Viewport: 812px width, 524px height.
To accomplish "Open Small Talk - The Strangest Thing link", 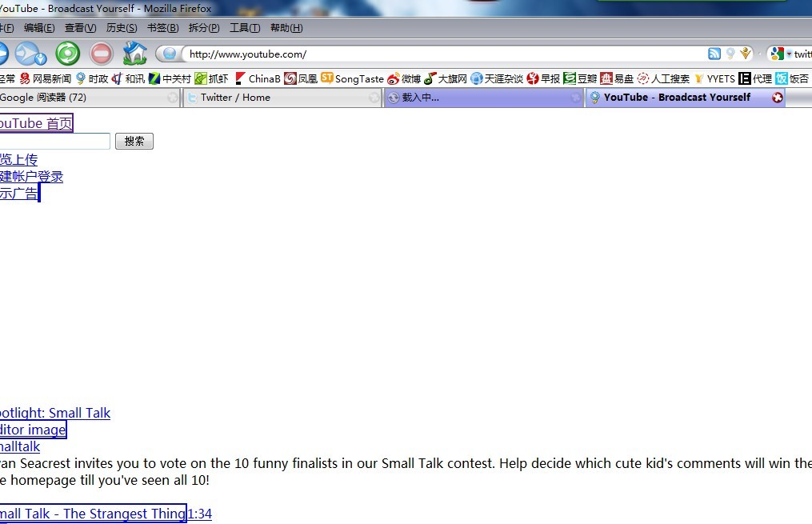I will [x=92, y=513].
